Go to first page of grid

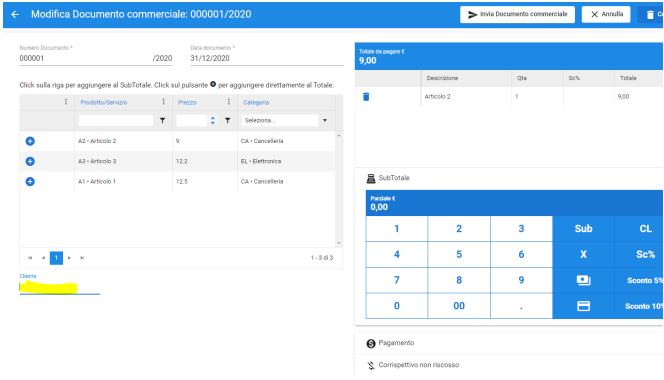(30, 258)
